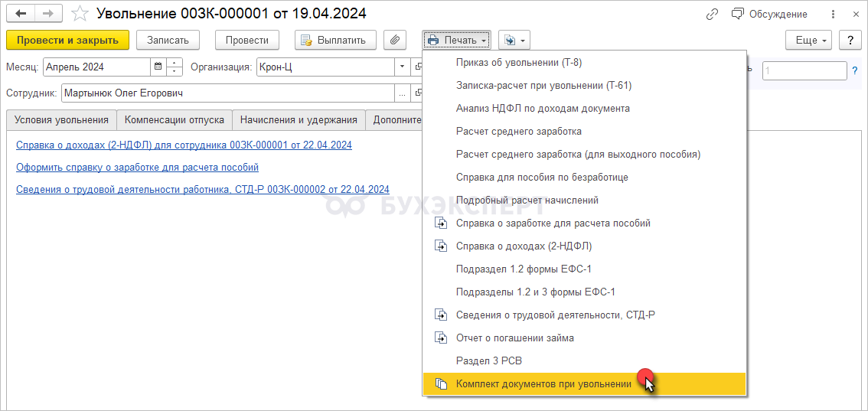
Task: Open the Обсуждение discussion panel
Action: coord(769,15)
